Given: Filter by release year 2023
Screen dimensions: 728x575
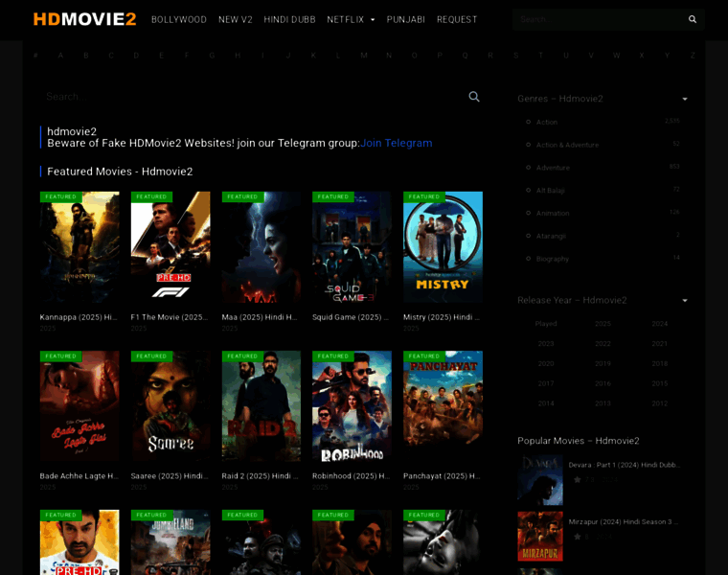Looking at the screenshot, I should [x=546, y=344].
